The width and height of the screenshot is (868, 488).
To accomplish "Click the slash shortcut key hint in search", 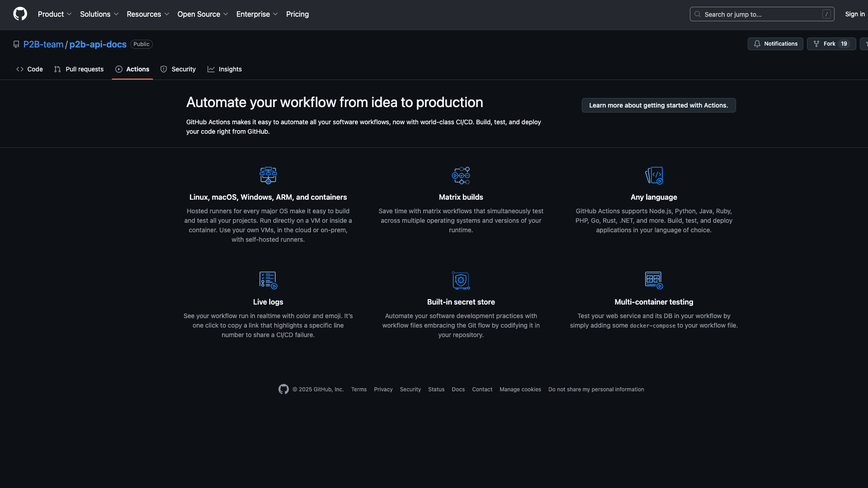I will click(x=826, y=14).
